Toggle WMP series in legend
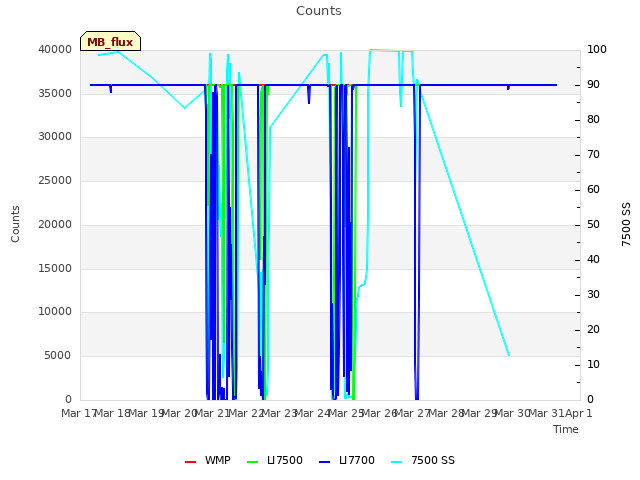This screenshot has height=480, width=640. point(208,460)
